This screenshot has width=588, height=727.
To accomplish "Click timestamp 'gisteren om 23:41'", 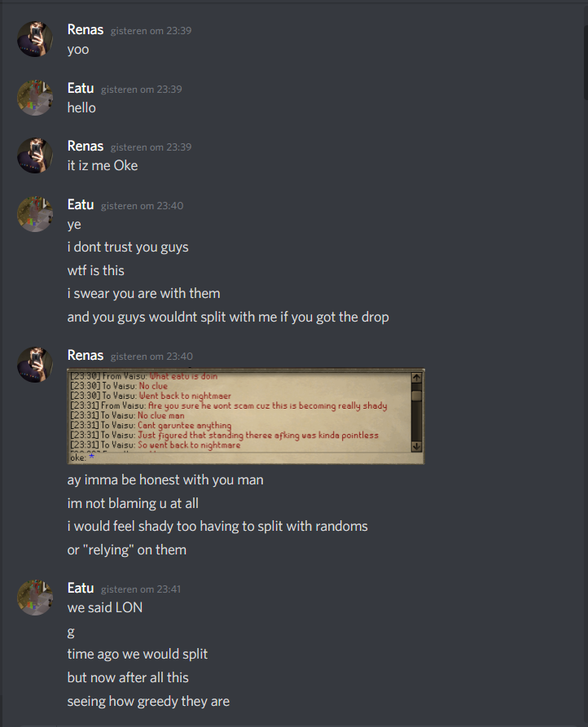I will click(141, 589).
